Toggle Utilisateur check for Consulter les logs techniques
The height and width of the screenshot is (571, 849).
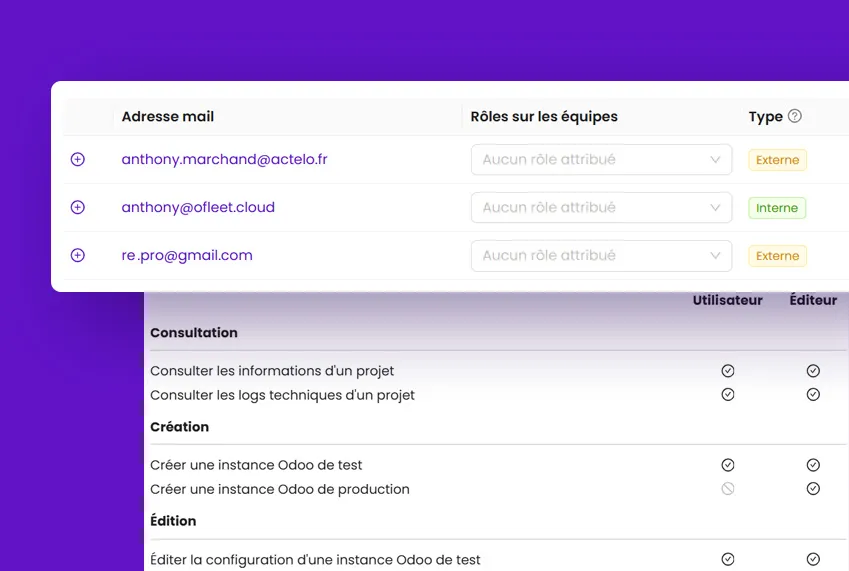click(x=728, y=395)
